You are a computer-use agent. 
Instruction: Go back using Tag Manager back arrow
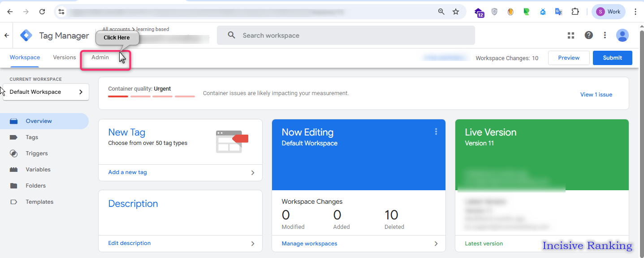(x=6, y=35)
